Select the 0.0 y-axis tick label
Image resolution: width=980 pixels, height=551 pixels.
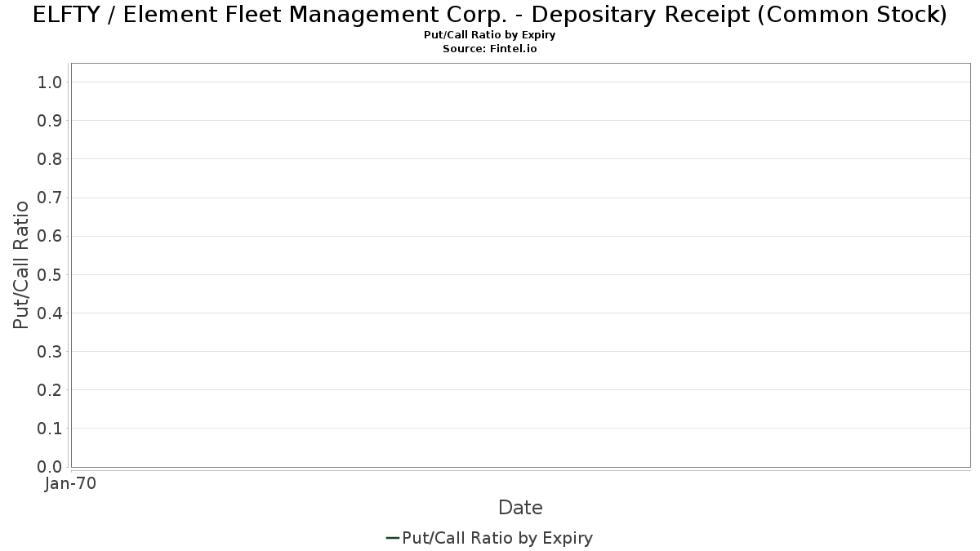click(x=50, y=467)
